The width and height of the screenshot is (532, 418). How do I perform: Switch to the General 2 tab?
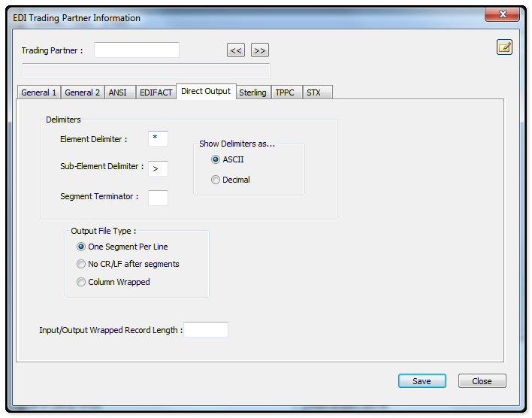click(x=82, y=92)
